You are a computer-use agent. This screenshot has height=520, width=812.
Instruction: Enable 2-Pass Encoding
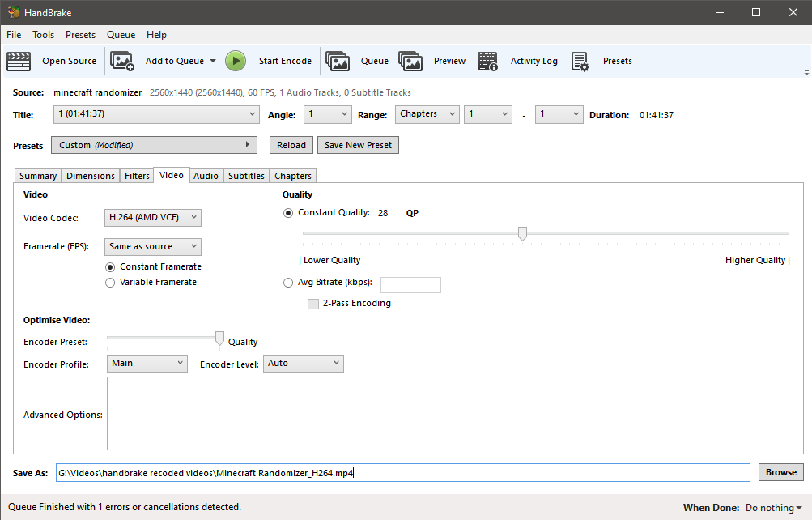(x=313, y=303)
